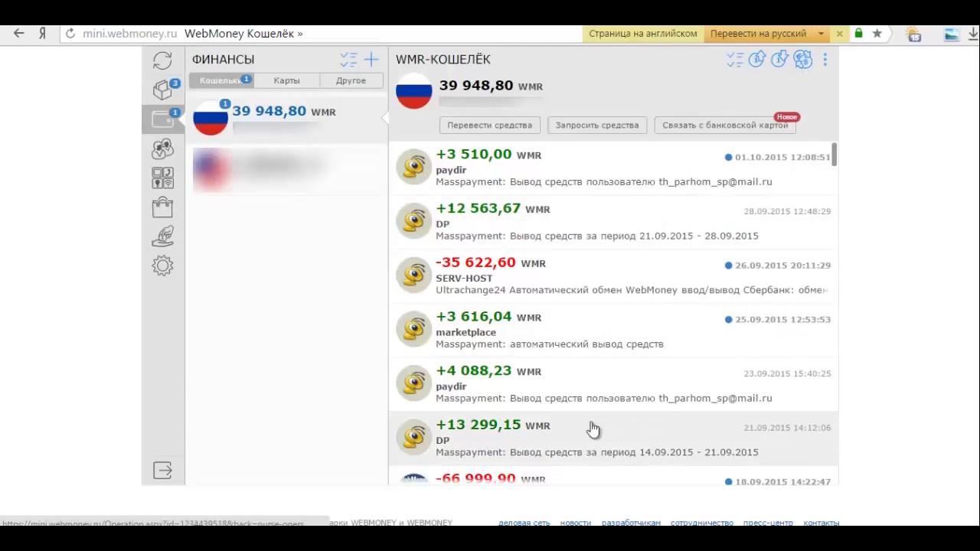Click the browser back arrow
The height and width of the screenshot is (551, 980).
click(19, 34)
